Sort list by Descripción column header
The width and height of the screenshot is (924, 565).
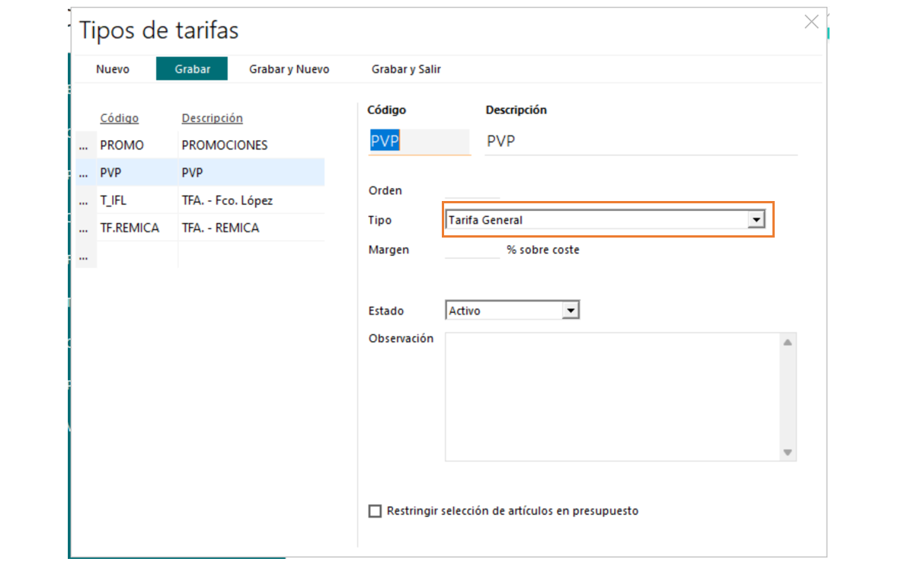click(x=212, y=118)
